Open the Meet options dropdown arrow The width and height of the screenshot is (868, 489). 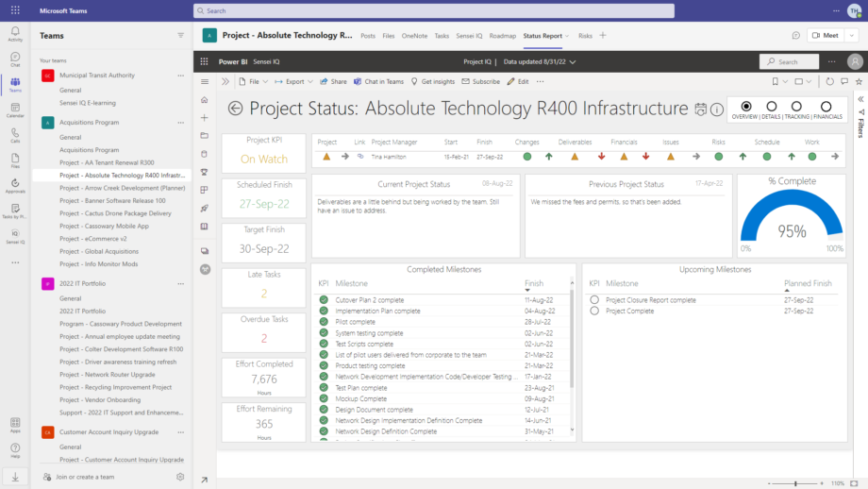(851, 36)
